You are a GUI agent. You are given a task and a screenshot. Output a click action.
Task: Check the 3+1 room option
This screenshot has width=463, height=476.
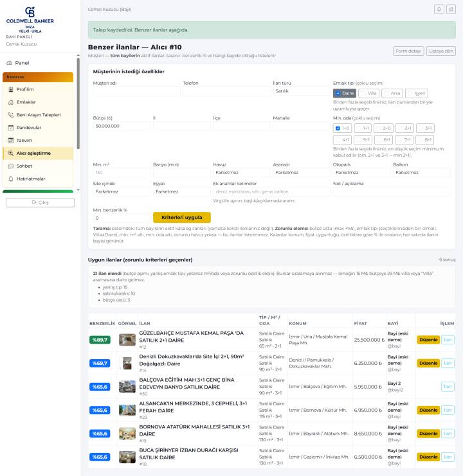[421, 128]
